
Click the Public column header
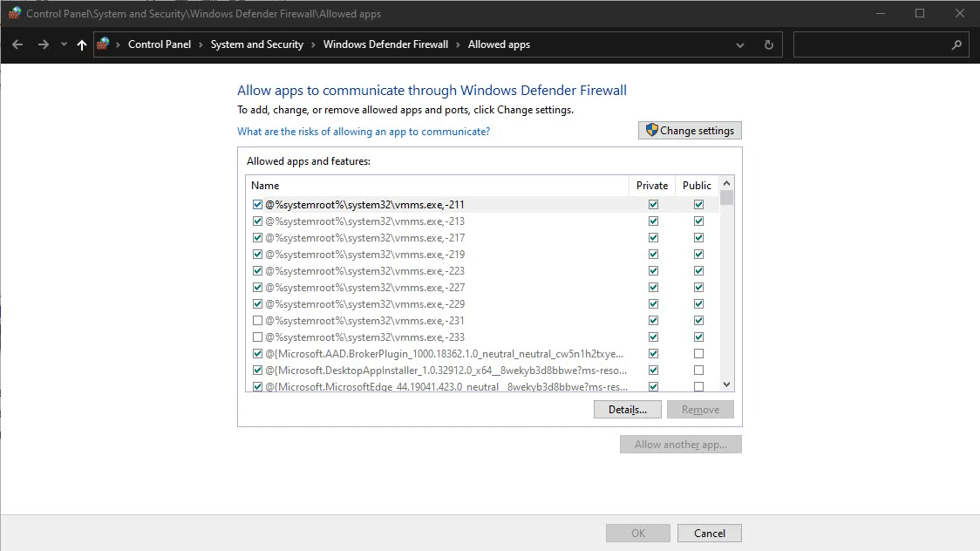tap(697, 186)
